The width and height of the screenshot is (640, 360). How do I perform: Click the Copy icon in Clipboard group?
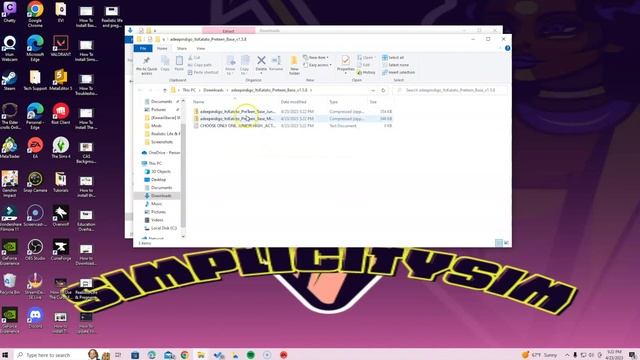click(165, 64)
